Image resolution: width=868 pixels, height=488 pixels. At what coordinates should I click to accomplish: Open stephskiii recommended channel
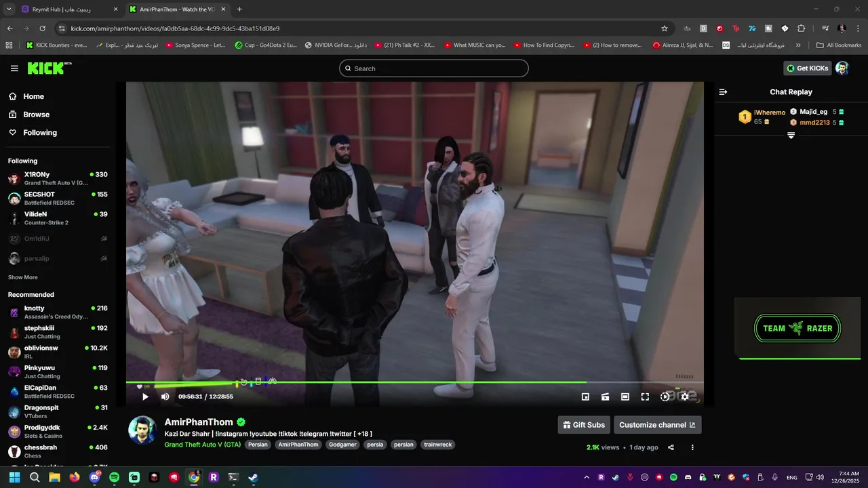tap(57, 332)
